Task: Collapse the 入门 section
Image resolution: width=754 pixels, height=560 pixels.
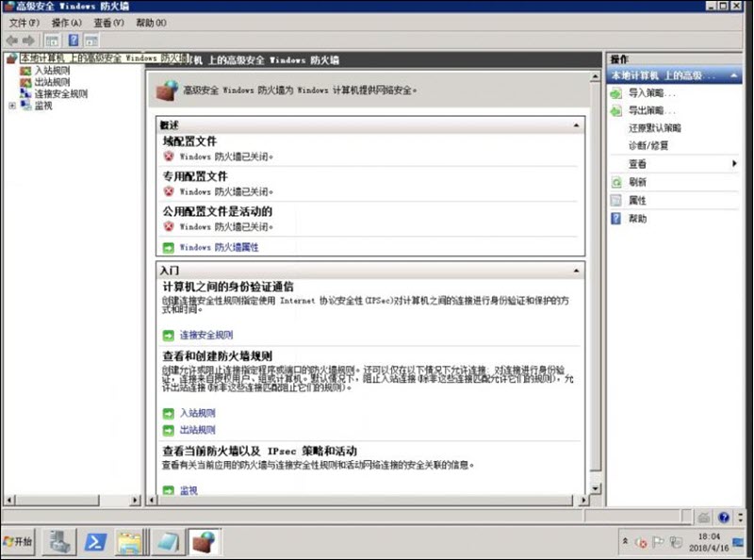Action: [x=576, y=271]
